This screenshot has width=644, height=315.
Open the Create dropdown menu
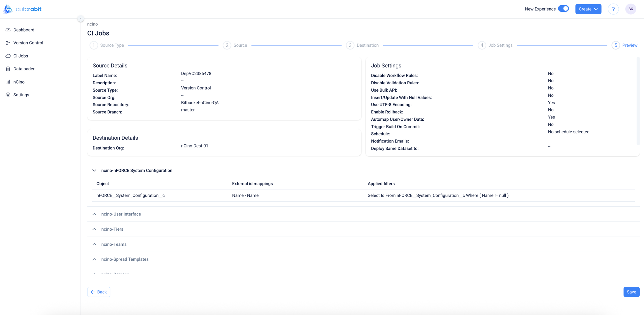point(588,9)
